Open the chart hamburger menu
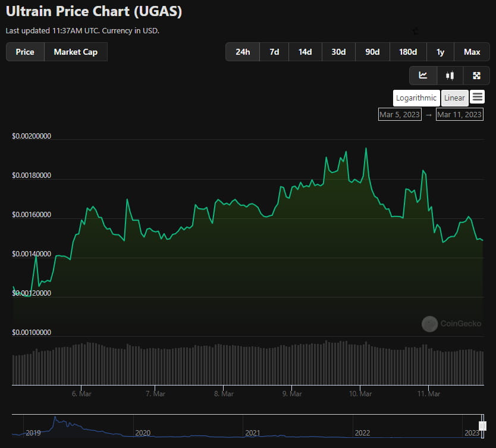496x448 pixels. tap(477, 97)
